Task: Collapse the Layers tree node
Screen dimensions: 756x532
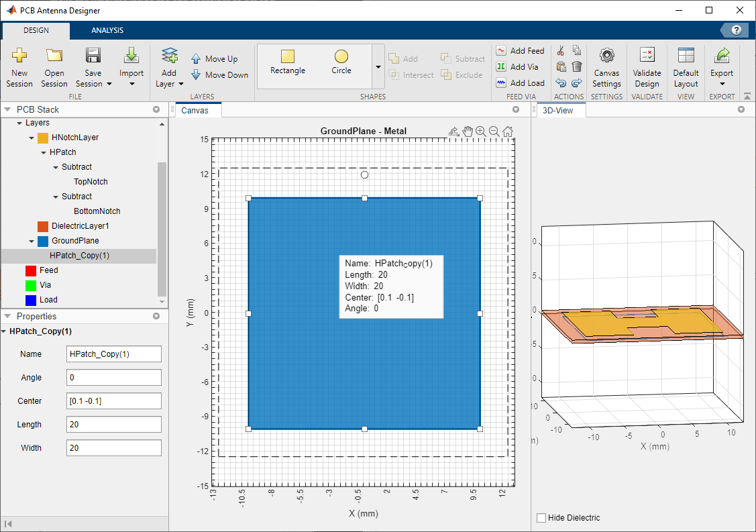Action: tap(19, 123)
